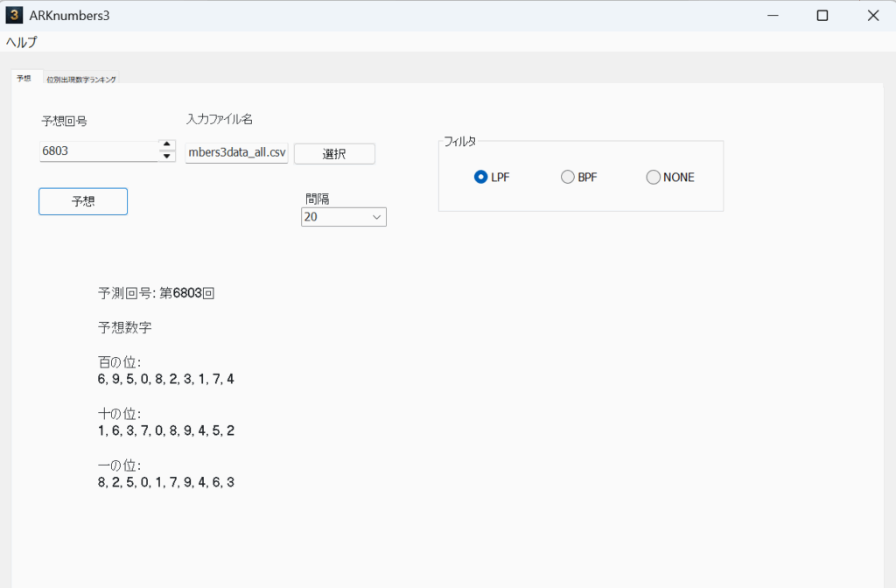Select the 予想 tab

pos(24,78)
